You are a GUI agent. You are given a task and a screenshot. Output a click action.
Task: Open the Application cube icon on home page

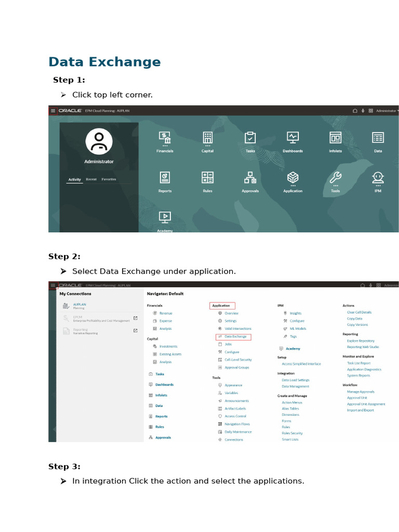click(x=293, y=178)
